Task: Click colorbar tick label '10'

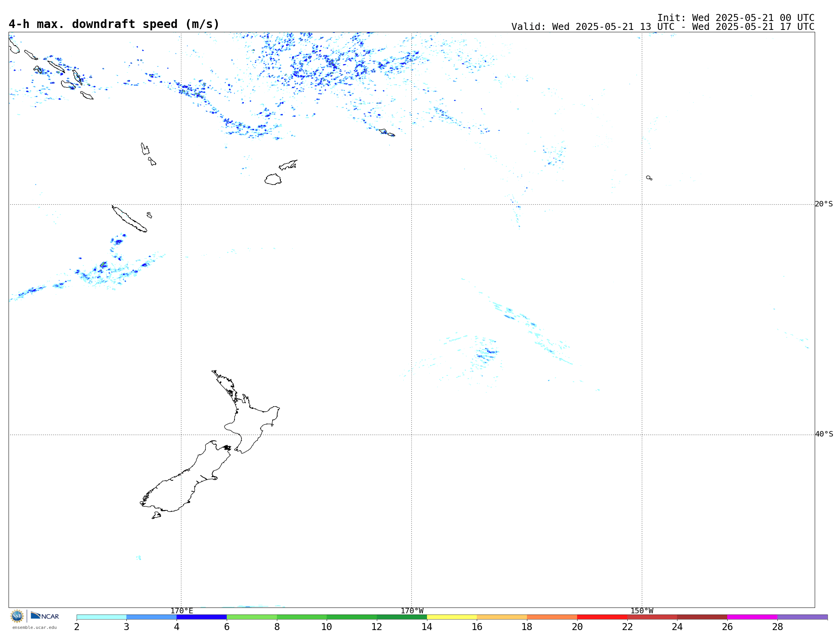Action: click(x=327, y=627)
